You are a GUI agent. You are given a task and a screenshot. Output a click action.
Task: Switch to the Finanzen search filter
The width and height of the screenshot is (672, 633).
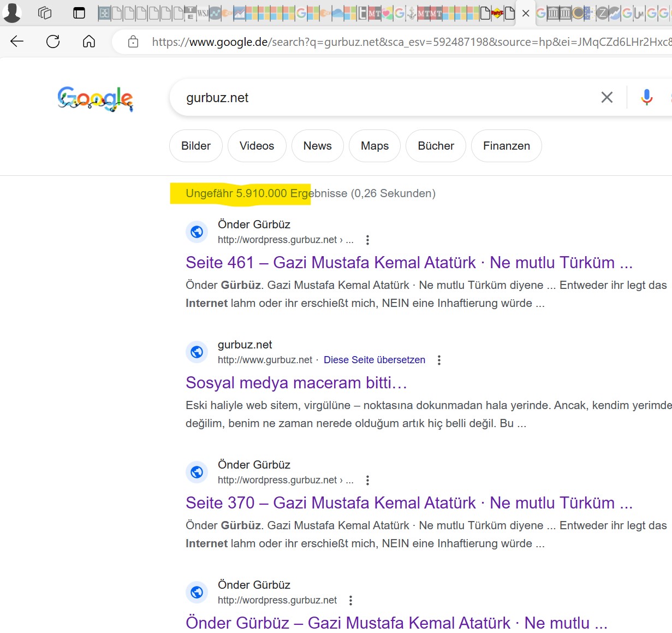pos(507,146)
